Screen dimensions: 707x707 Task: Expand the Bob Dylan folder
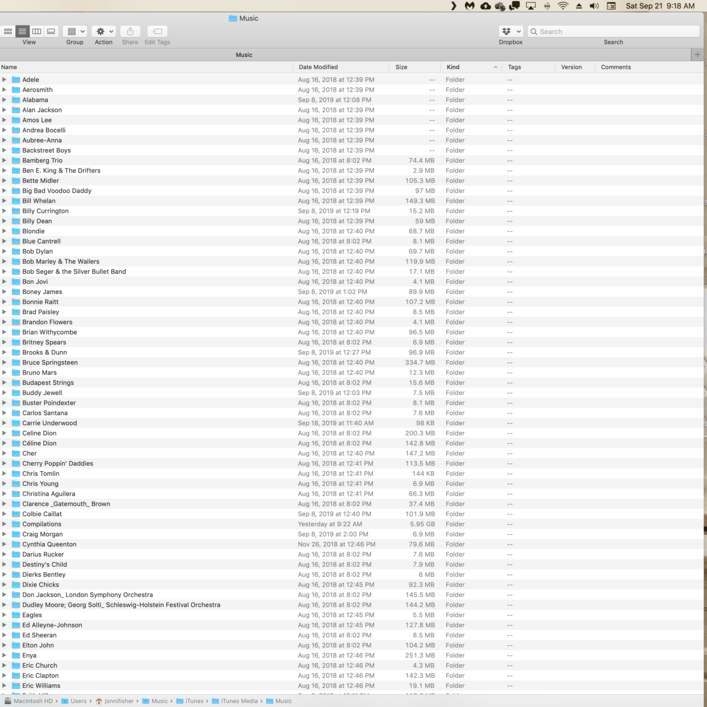5,251
